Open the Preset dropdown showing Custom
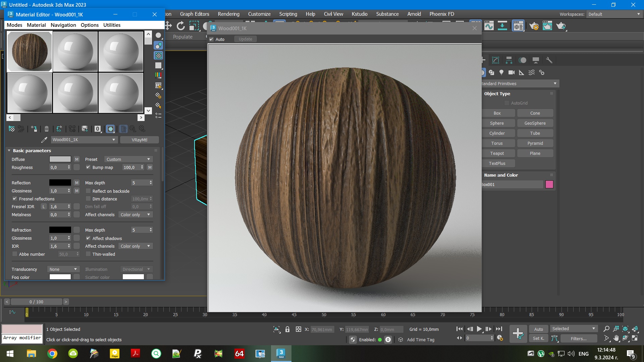The width and height of the screenshot is (644, 362). pyautogui.click(x=128, y=159)
